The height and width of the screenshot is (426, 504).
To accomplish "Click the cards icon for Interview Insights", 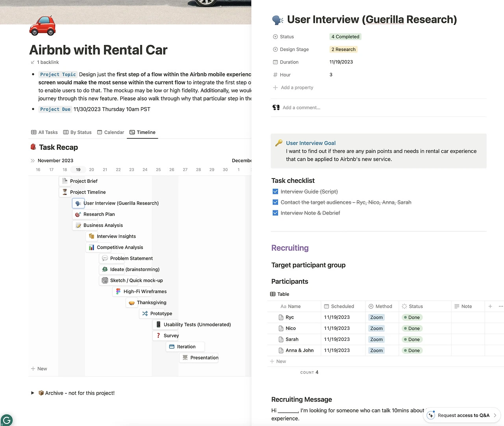I will pyautogui.click(x=91, y=236).
